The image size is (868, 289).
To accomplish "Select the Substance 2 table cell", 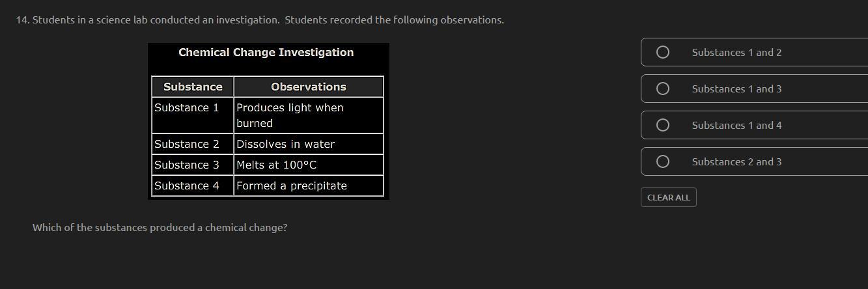I will pos(187,144).
